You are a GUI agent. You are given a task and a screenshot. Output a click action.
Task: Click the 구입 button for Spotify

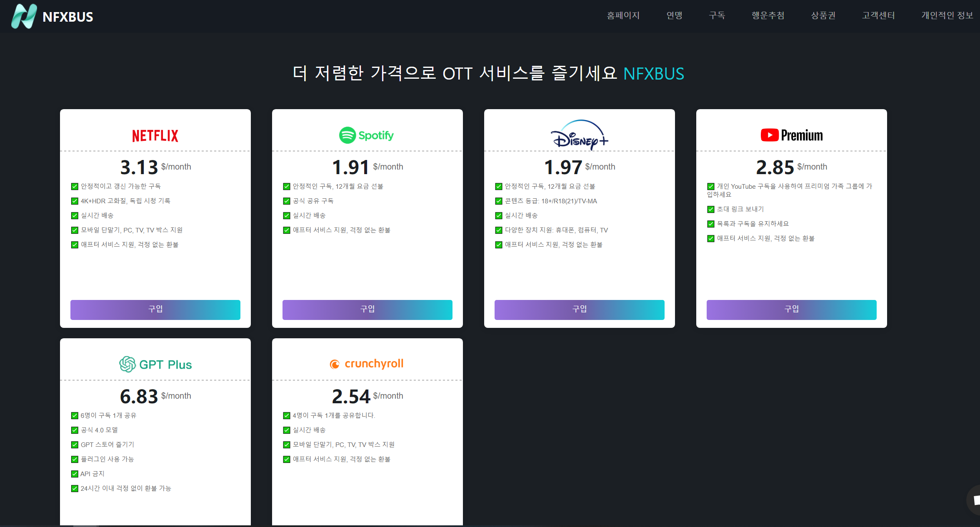pos(367,310)
